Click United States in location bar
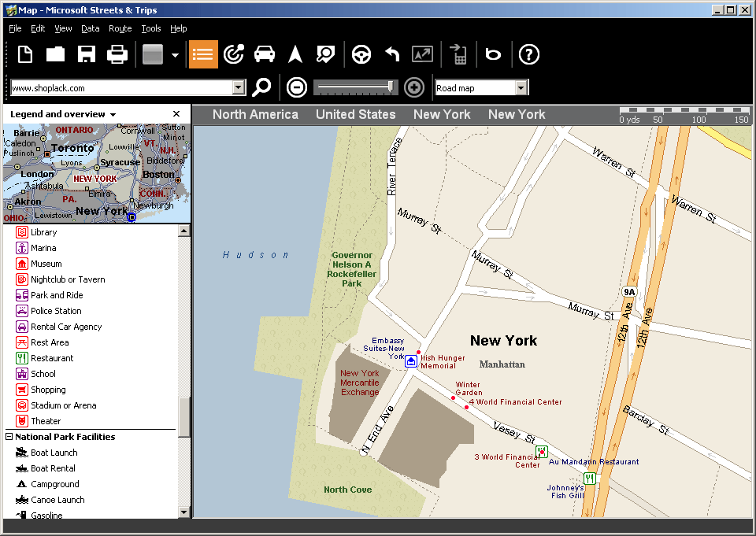 click(355, 114)
